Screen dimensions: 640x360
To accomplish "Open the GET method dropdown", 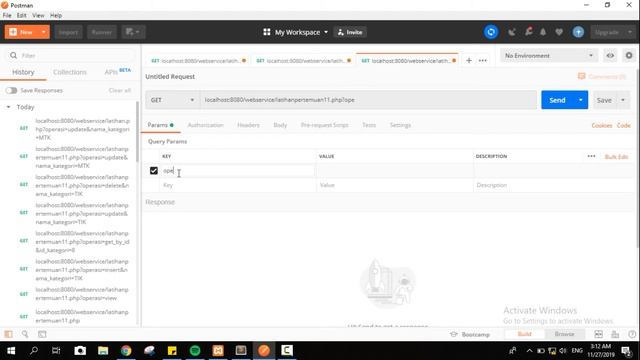I will 172,100.
